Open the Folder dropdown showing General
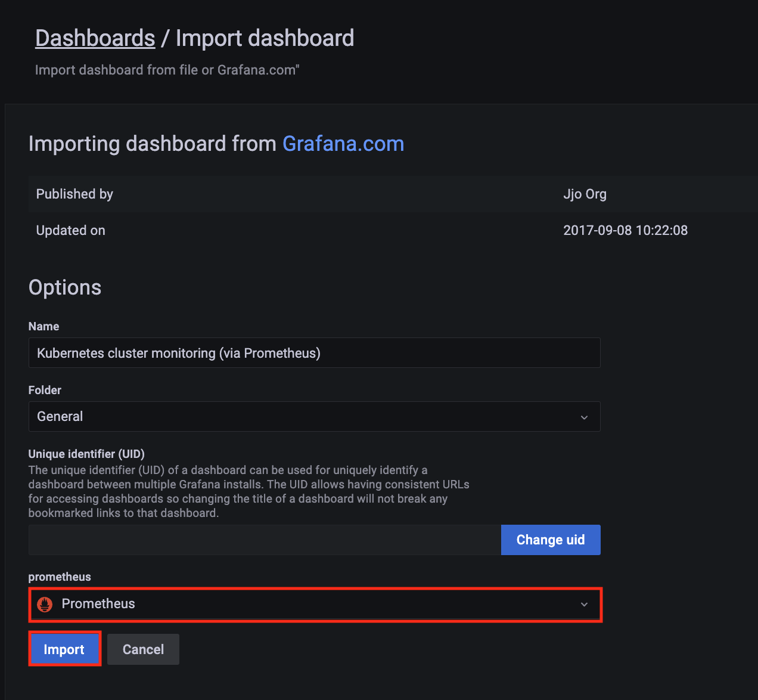Image resolution: width=758 pixels, height=700 pixels. point(314,416)
